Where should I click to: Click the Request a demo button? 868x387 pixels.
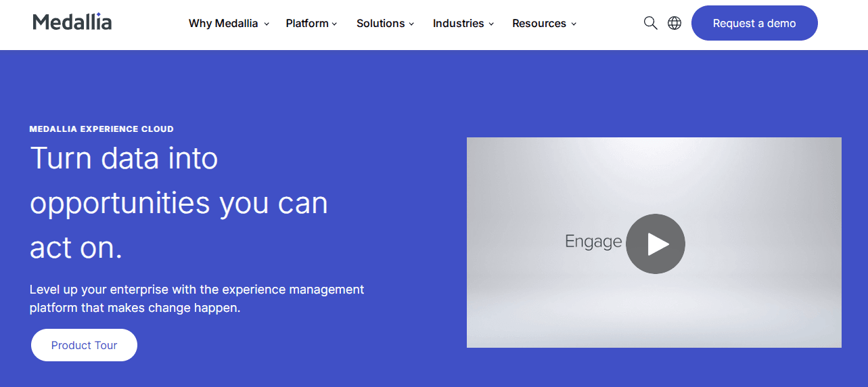click(x=754, y=23)
